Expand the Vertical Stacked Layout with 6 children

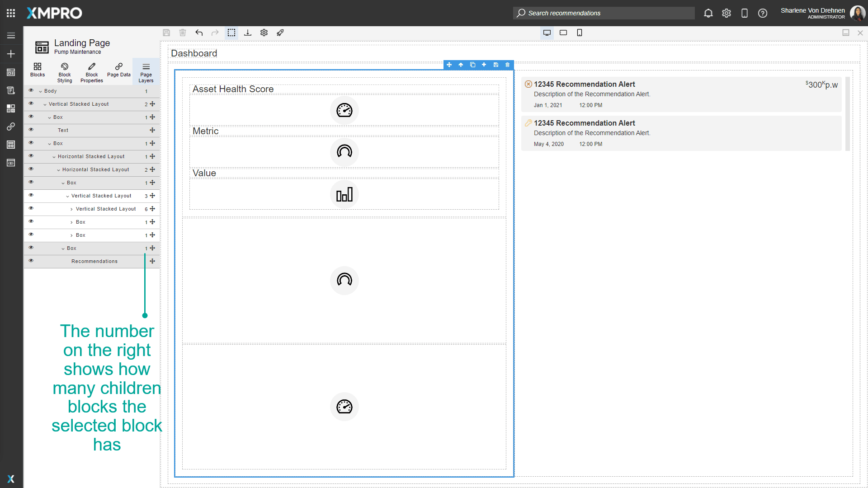(x=71, y=209)
